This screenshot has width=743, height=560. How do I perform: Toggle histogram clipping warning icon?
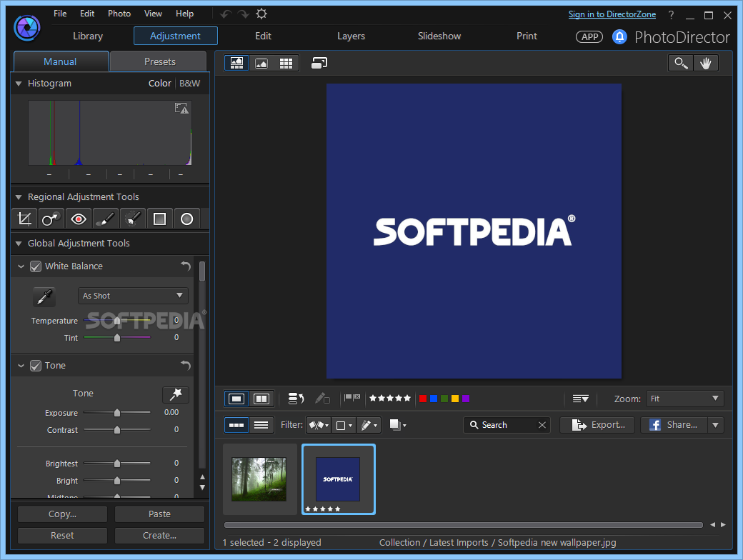tap(181, 109)
